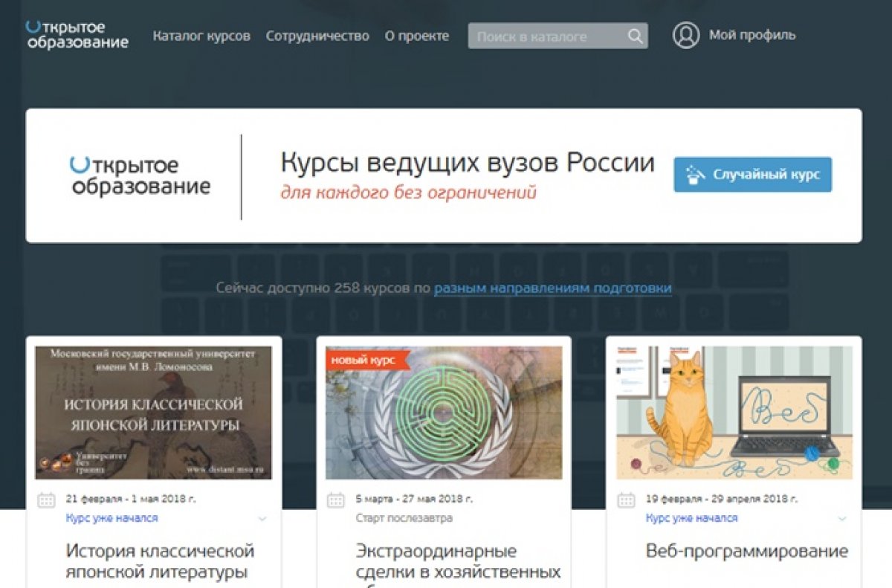Open the Сотрудничество menu item
This screenshot has height=588, width=892.
(317, 36)
